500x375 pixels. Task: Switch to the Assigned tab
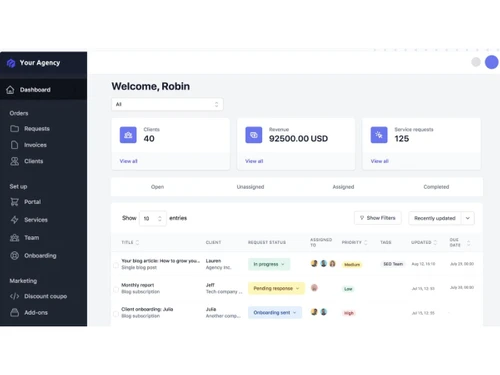click(x=343, y=187)
